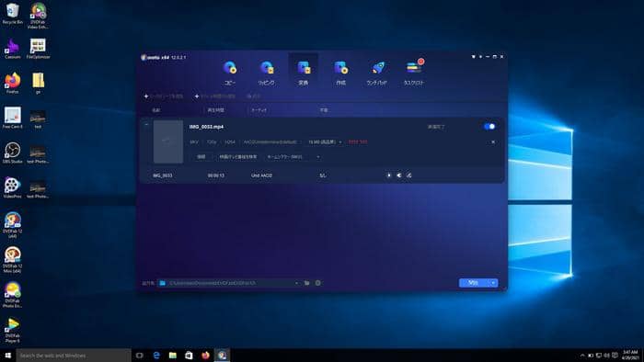This screenshot has height=362, width=644.
Task: Open advanced settings icon in IMG_0033 row
Action: click(398, 175)
